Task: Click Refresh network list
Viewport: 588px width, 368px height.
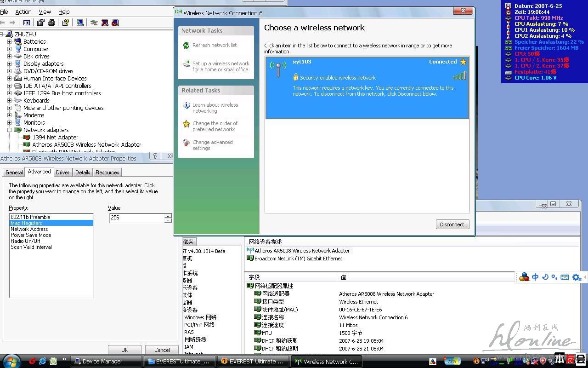Action: point(214,45)
